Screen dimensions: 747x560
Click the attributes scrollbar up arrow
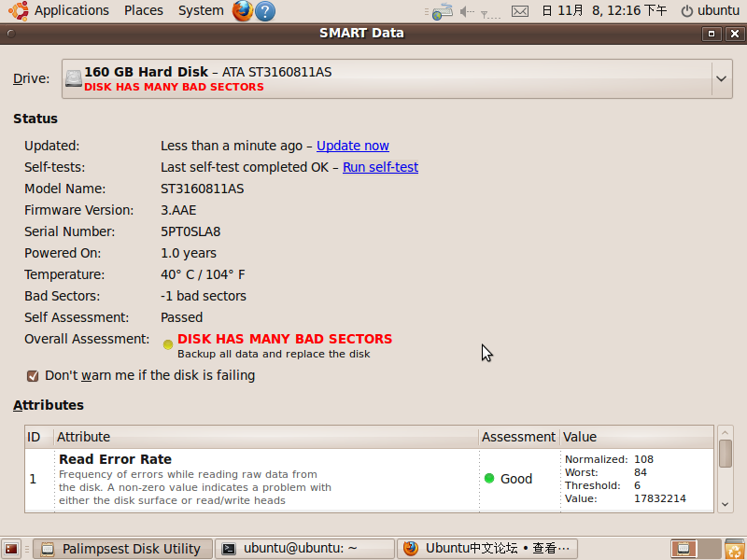tap(726, 432)
